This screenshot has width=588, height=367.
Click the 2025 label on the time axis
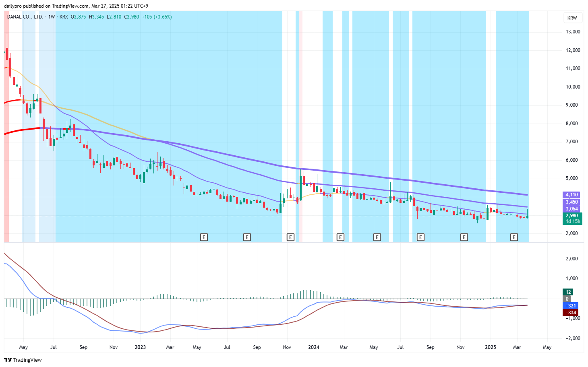tap(491, 347)
